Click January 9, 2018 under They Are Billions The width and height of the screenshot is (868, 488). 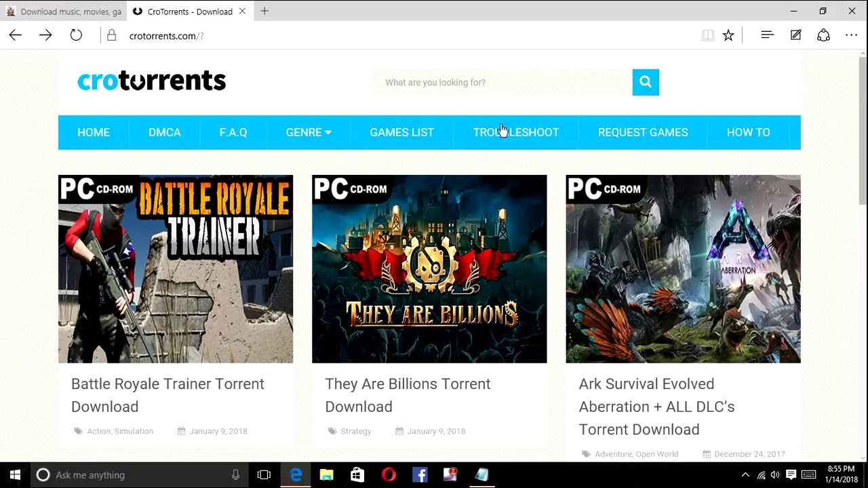tap(436, 431)
